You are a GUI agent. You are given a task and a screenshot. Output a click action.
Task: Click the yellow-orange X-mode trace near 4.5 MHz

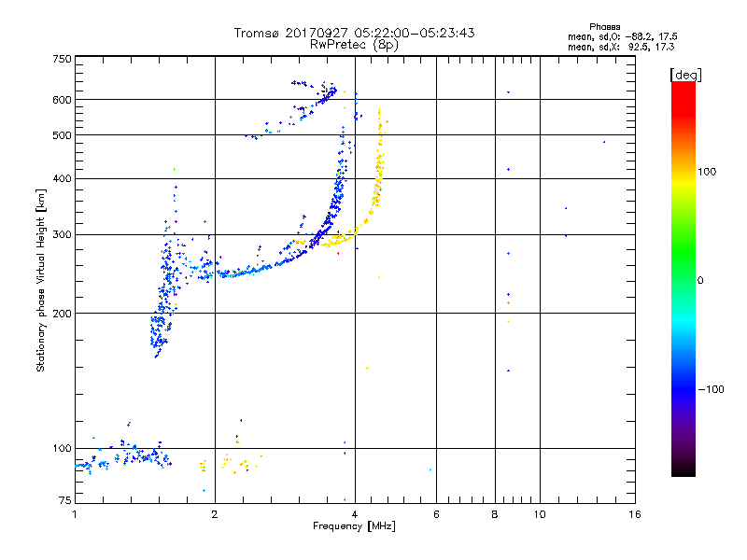point(378,176)
